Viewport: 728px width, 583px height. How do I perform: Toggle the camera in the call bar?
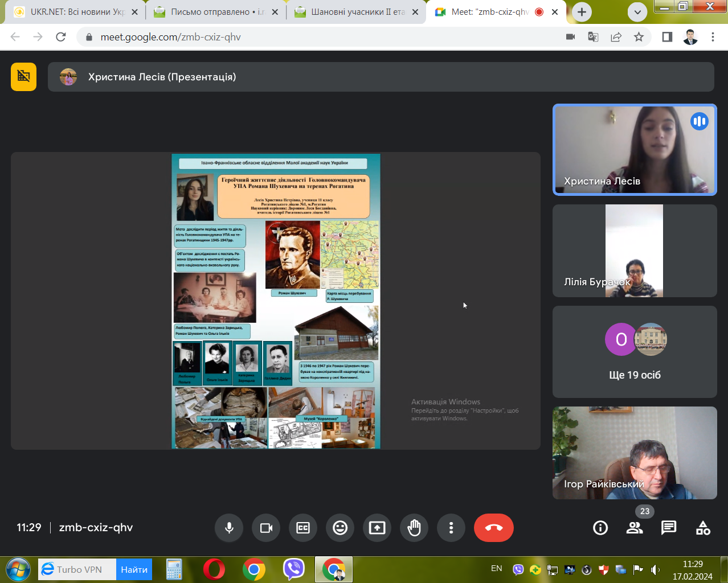point(266,528)
